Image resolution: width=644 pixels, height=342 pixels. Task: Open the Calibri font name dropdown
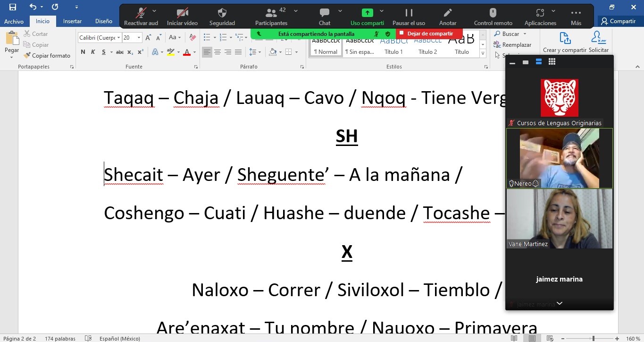[118, 38]
